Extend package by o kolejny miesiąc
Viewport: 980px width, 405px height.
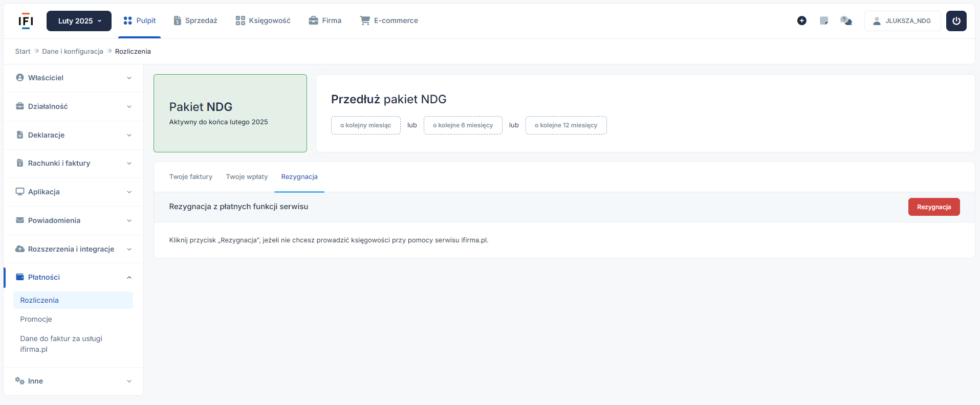pyautogui.click(x=365, y=125)
